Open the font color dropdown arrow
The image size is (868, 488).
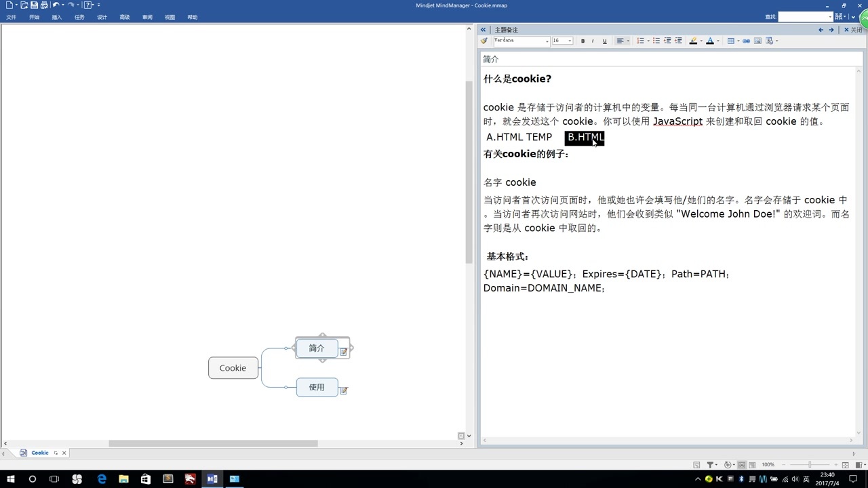point(718,41)
